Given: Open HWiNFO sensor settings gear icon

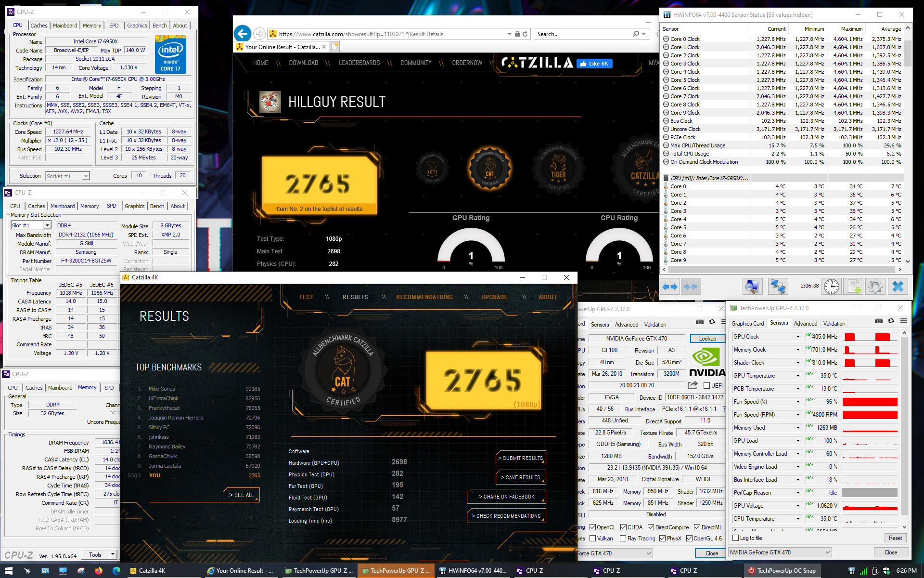Looking at the screenshot, I should (875, 287).
